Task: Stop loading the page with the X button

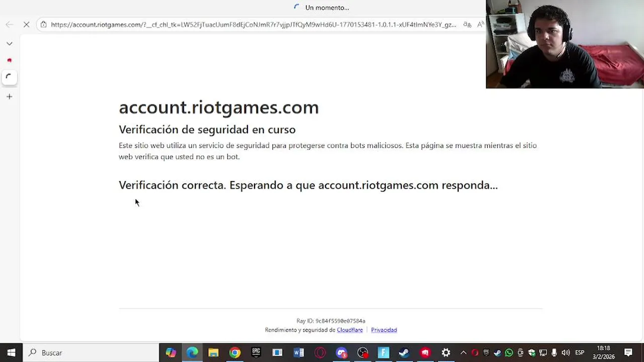Action: 27,24
